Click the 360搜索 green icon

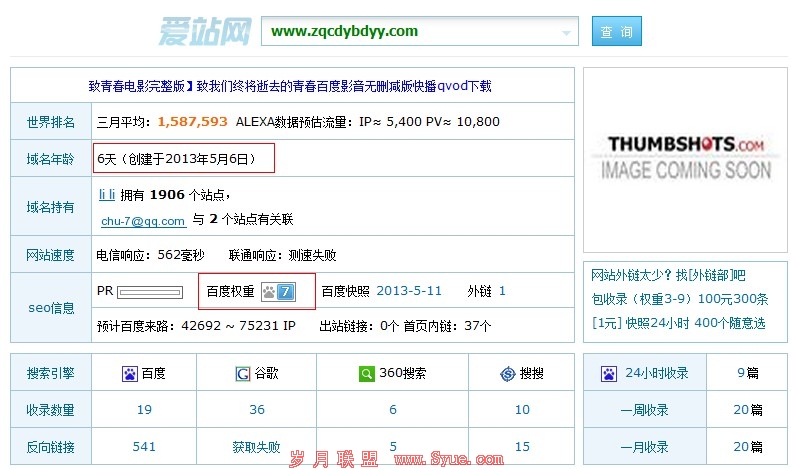click(x=367, y=374)
